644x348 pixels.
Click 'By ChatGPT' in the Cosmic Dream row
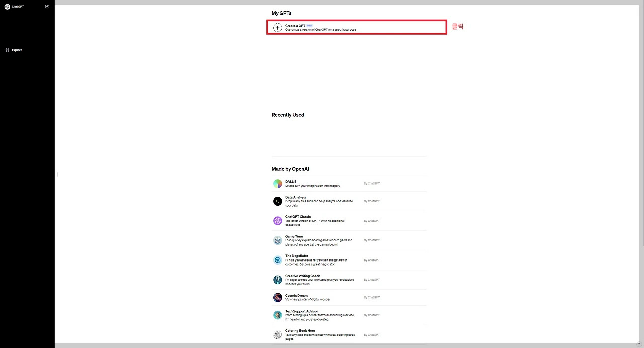pos(372,297)
